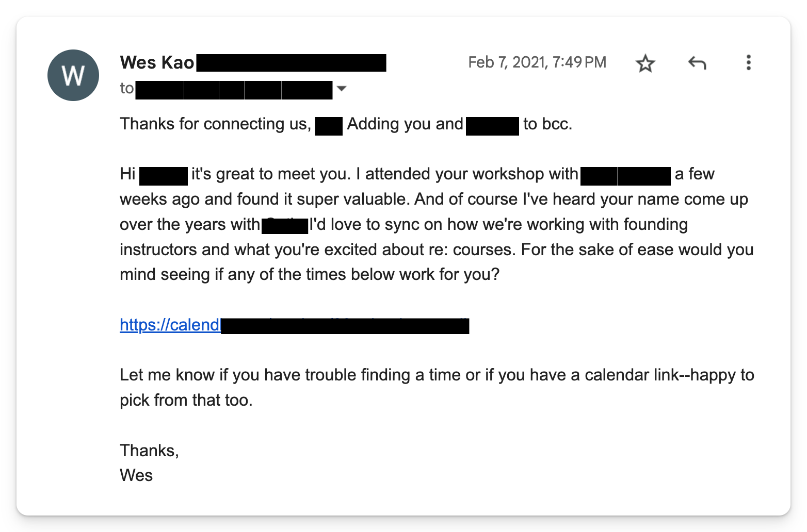The width and height of the screenshot is (807, 532).
Task: Click the "to" recipient dropdown arrow
Action: click(x=342, y=89)
